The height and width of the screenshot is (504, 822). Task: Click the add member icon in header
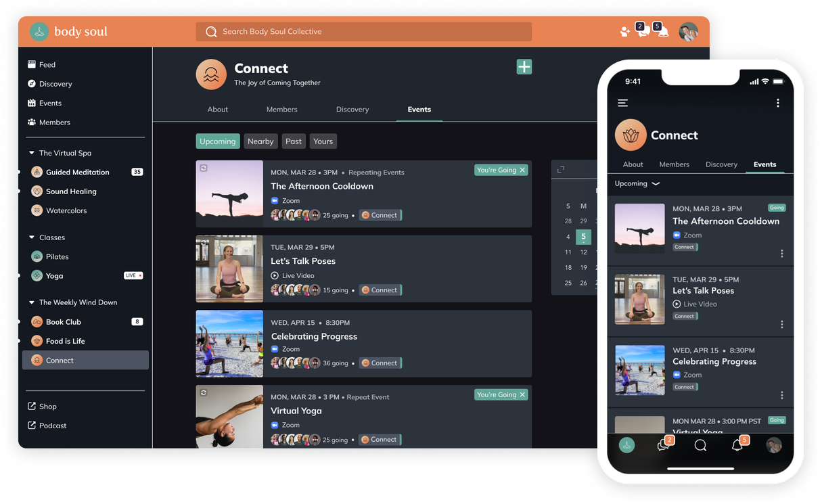[x=624, y=32]
